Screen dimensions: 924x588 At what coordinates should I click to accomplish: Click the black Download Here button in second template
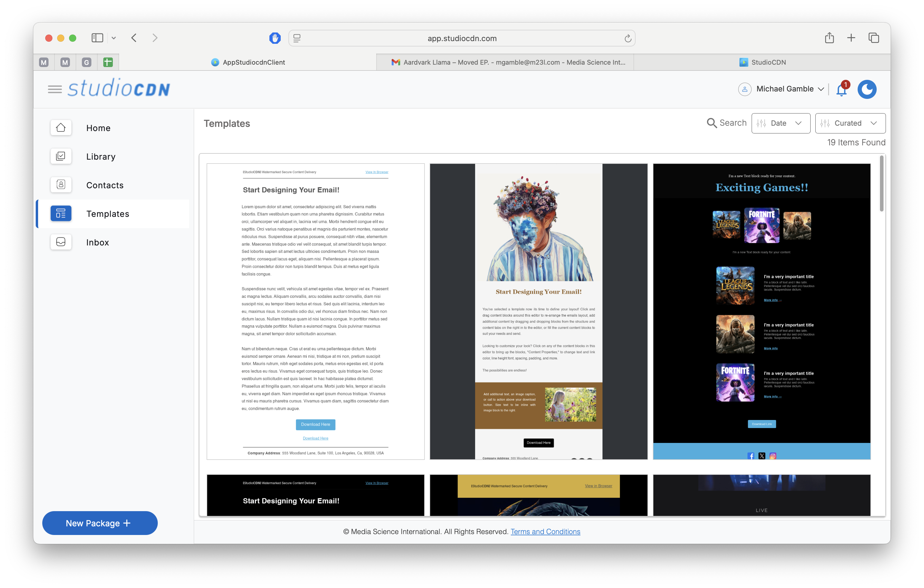pos(539,442)
